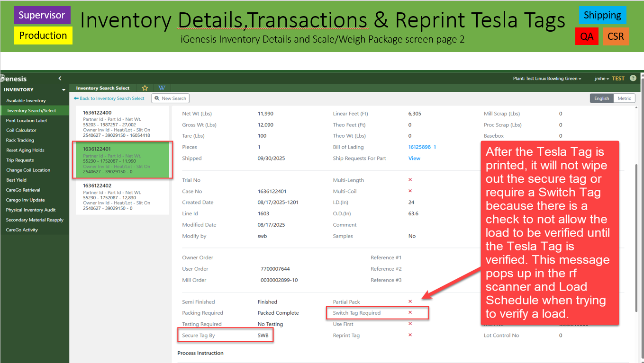Click the Packing Required value Packed Complete

[278, 313]
